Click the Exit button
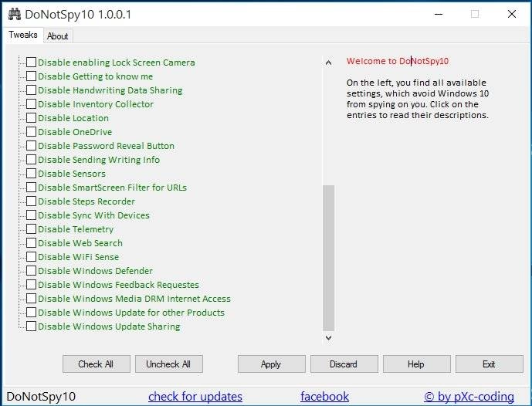Screen dimensions: 532x406 click(490, 364)
